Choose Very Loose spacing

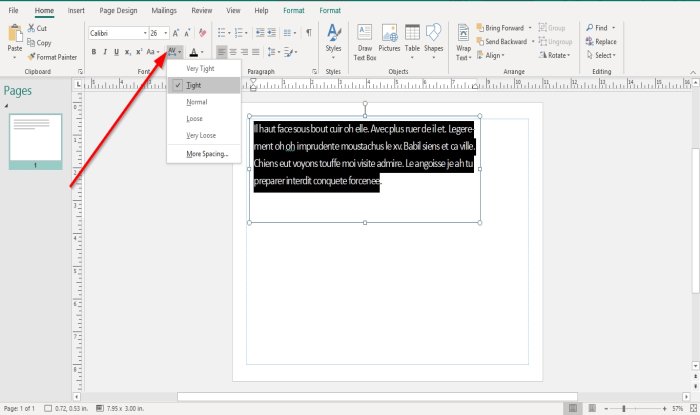(x=204, y=136)
